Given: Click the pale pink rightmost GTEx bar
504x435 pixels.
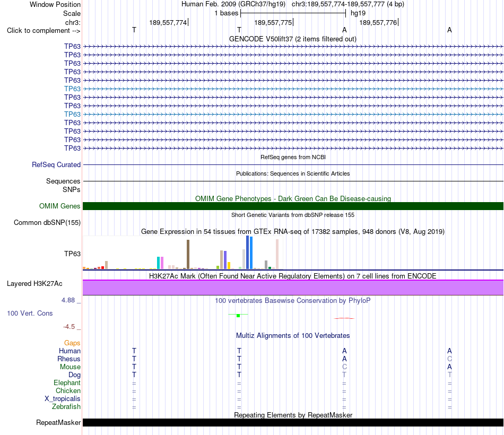Looking at the screenshot, I should pos(277,254).
